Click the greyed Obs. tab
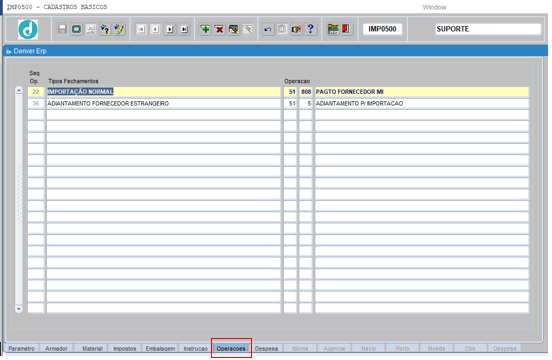The height and width of the screenshot is (360, 552). pos(470,348)
